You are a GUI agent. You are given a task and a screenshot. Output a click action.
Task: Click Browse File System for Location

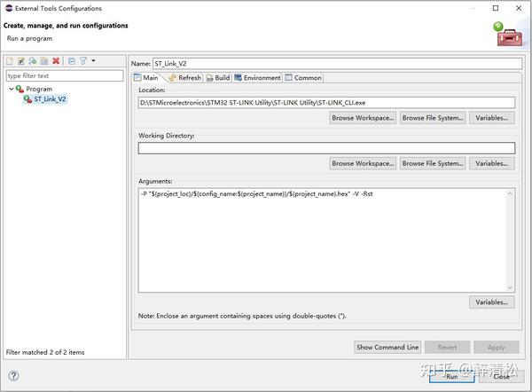pos(432,118)
